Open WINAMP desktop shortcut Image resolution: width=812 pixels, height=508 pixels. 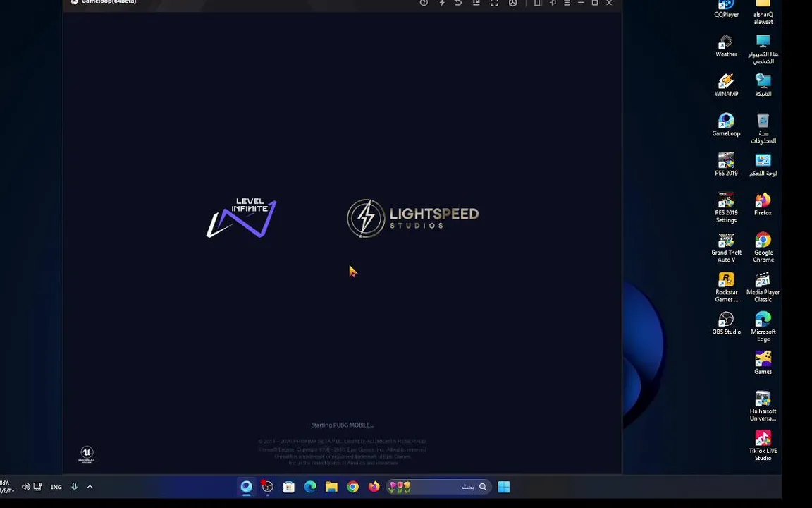[726, 85]
